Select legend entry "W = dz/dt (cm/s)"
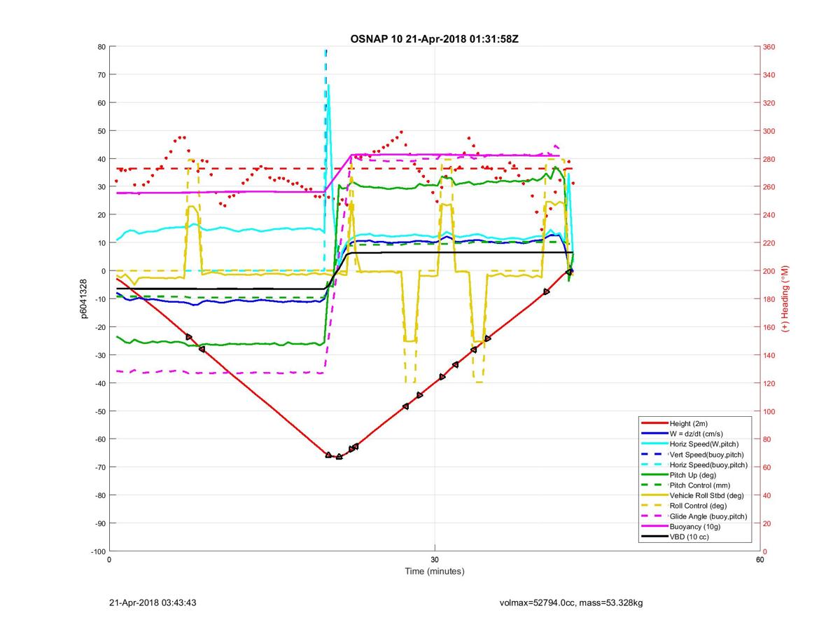This screenshot has height=620, width=840. click(698, 433)
